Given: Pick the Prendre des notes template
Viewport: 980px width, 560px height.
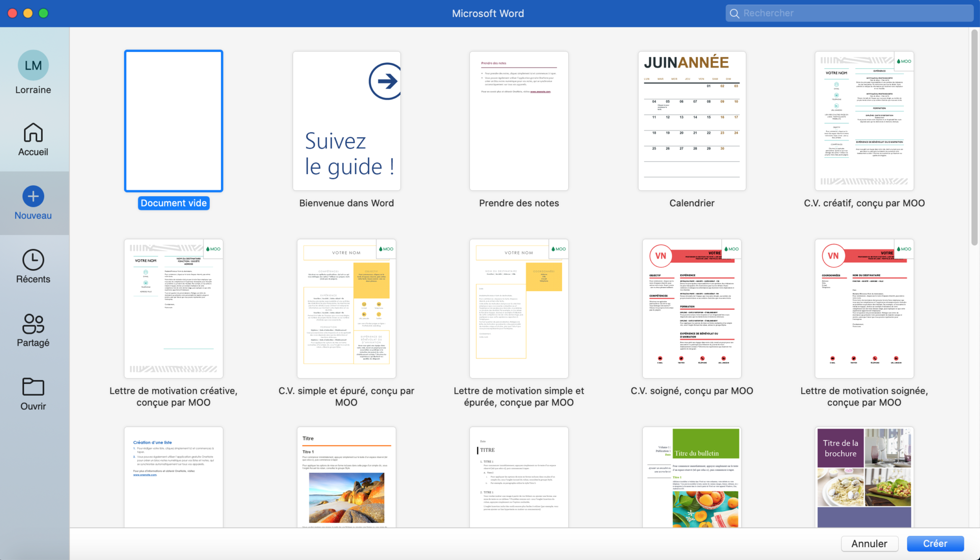Looking at the screenshot, I should (x=519, y=121).
